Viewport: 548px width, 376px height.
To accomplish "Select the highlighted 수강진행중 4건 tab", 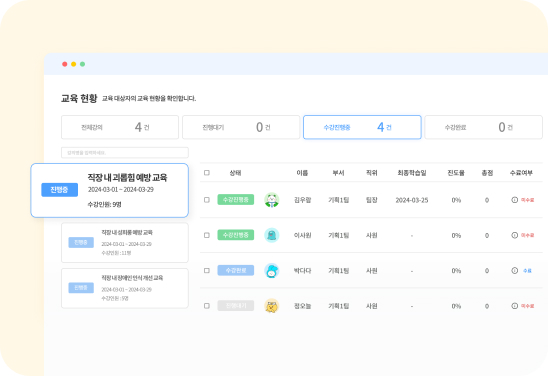I will pos(362,127).
